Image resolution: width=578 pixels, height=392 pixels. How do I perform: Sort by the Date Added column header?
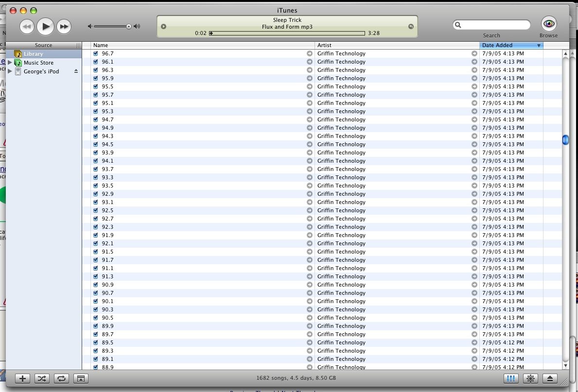[x=511, y=45]
